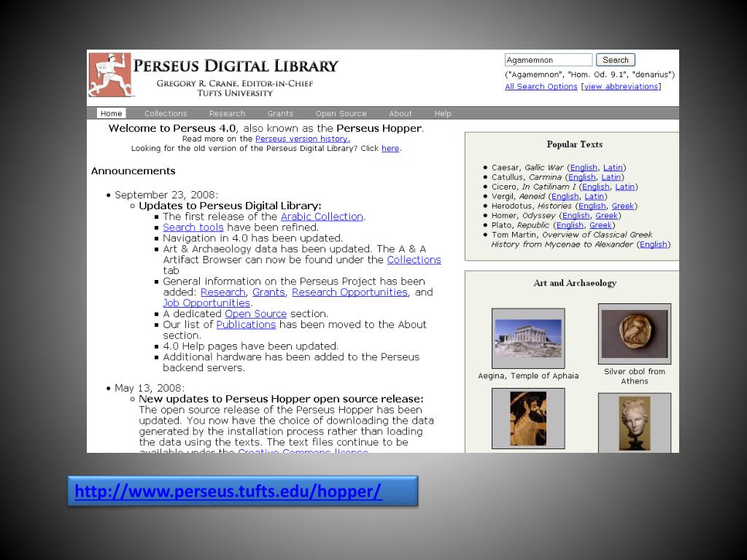Open the Publications link
The width and height of the screenshot is (747, 560).
coord(246,324)
